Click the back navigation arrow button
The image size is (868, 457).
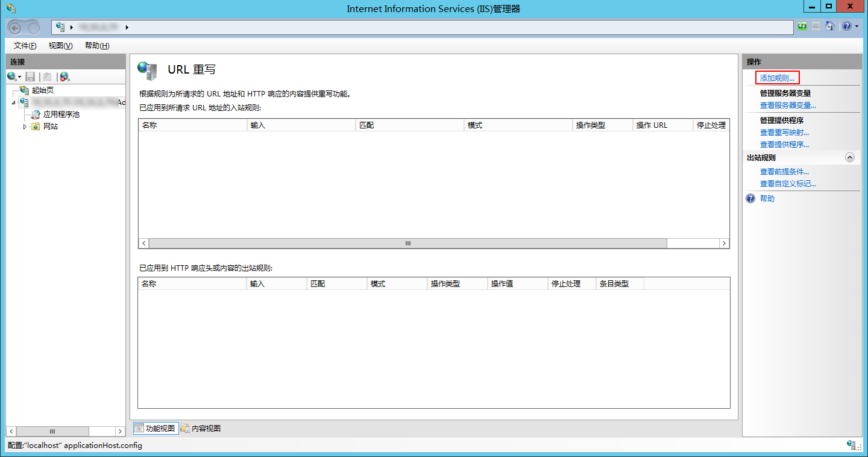tap(16, 27)
